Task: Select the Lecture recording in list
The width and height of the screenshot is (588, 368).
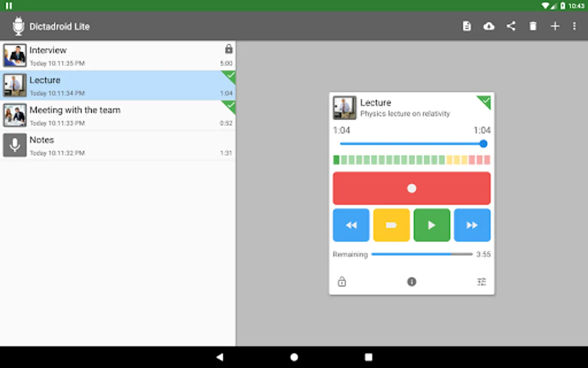Action: [118, 85]
